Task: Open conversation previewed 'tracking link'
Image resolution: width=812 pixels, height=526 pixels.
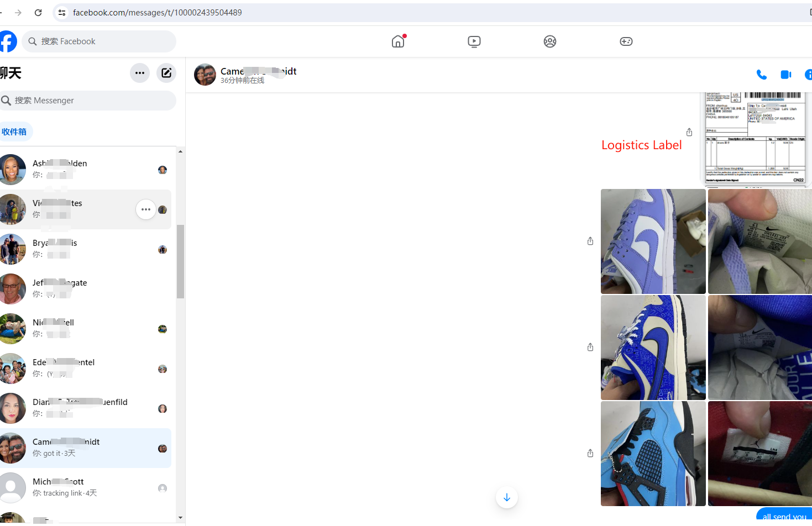Action: point(86,488)
